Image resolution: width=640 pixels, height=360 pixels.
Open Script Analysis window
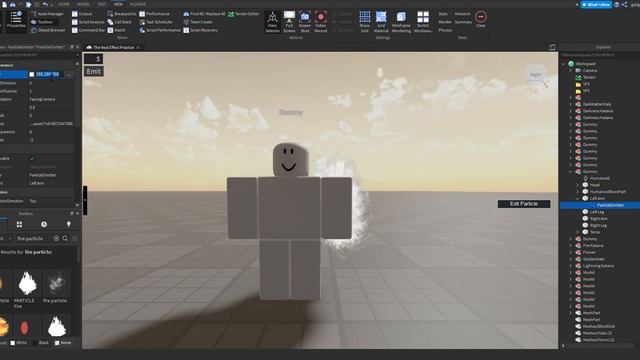(88, 22)
